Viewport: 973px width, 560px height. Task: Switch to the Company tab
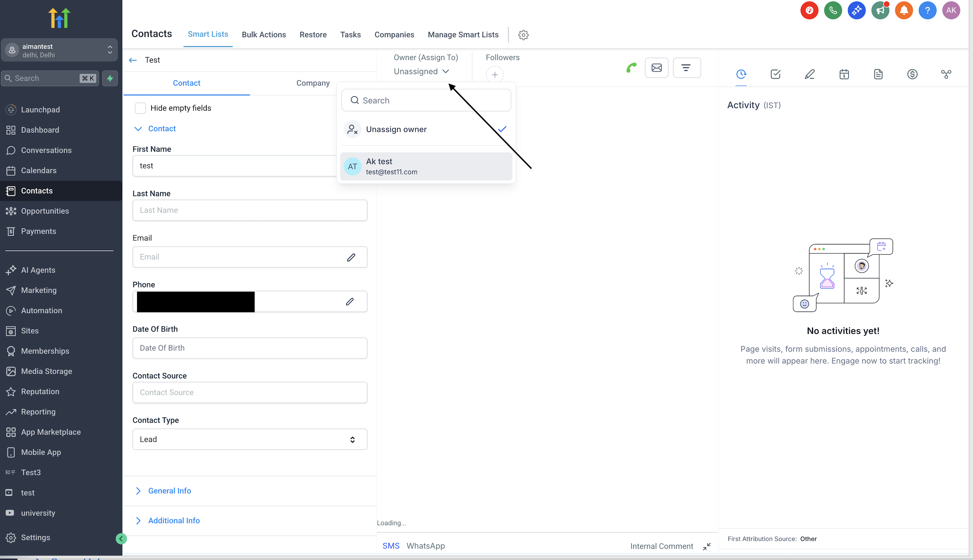[x=312, y=83]
